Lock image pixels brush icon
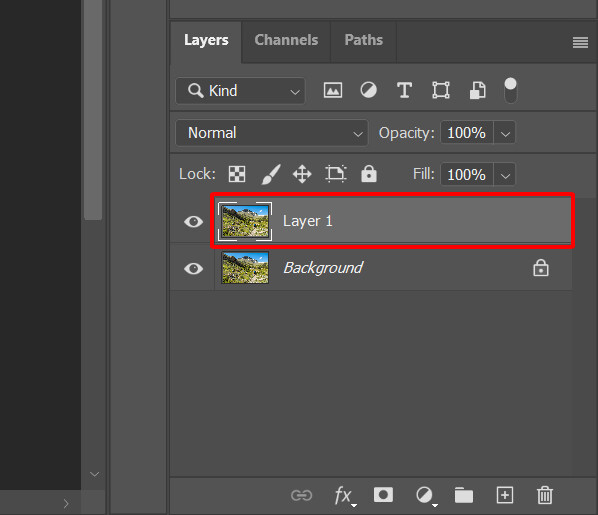598x515 pixels. (x=271, y=174)
